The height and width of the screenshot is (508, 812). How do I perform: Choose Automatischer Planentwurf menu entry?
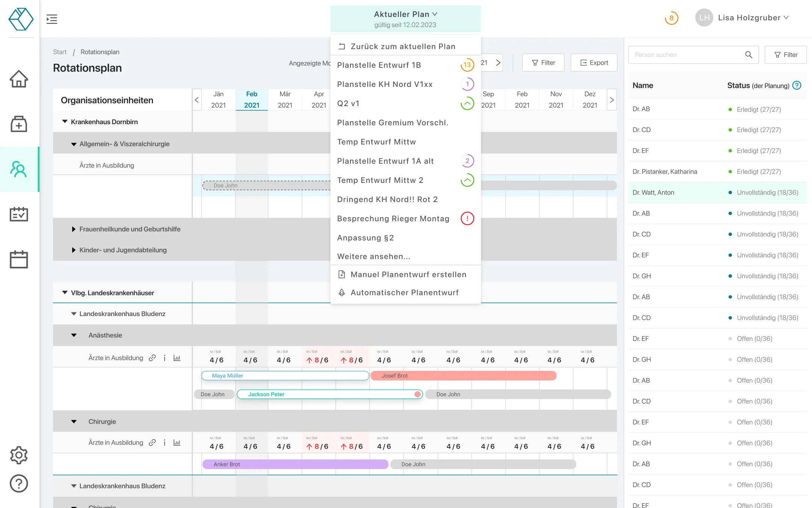pos(404,293)
